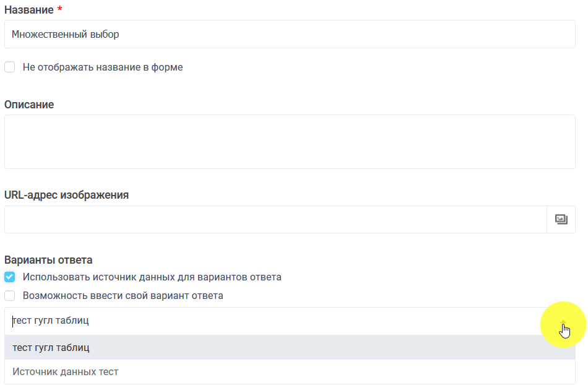Enable "Возможность ввести свой вариант ответа" checkbox
This screenshot has height=385, width=588.
pyautogui.click(x=10, y=296)
